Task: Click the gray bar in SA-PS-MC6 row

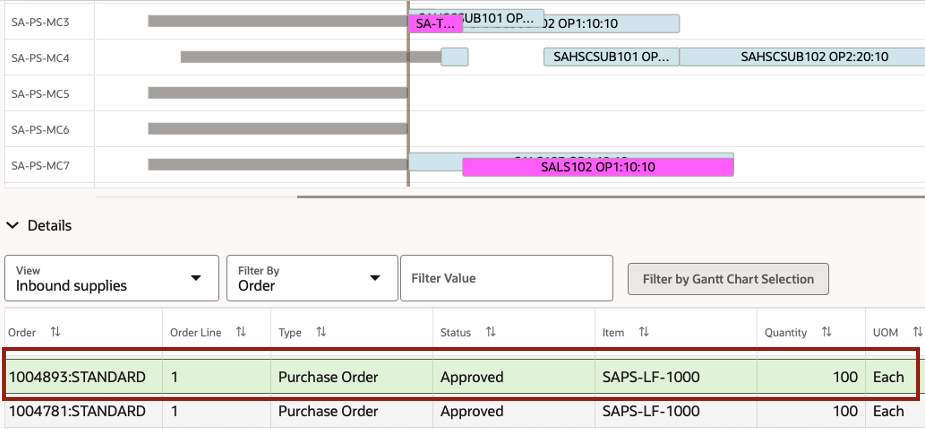Action: pyautogui.click(x=277, y=129)
